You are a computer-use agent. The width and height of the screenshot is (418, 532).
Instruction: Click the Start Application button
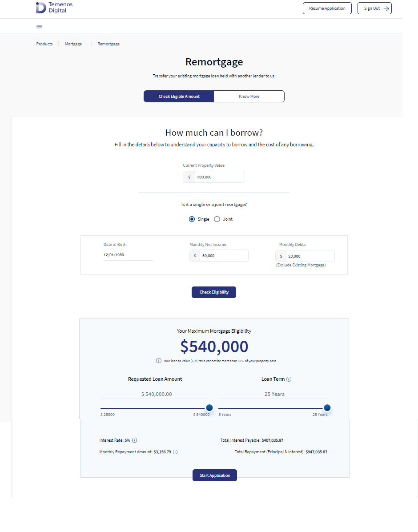(x=215, y=476)
